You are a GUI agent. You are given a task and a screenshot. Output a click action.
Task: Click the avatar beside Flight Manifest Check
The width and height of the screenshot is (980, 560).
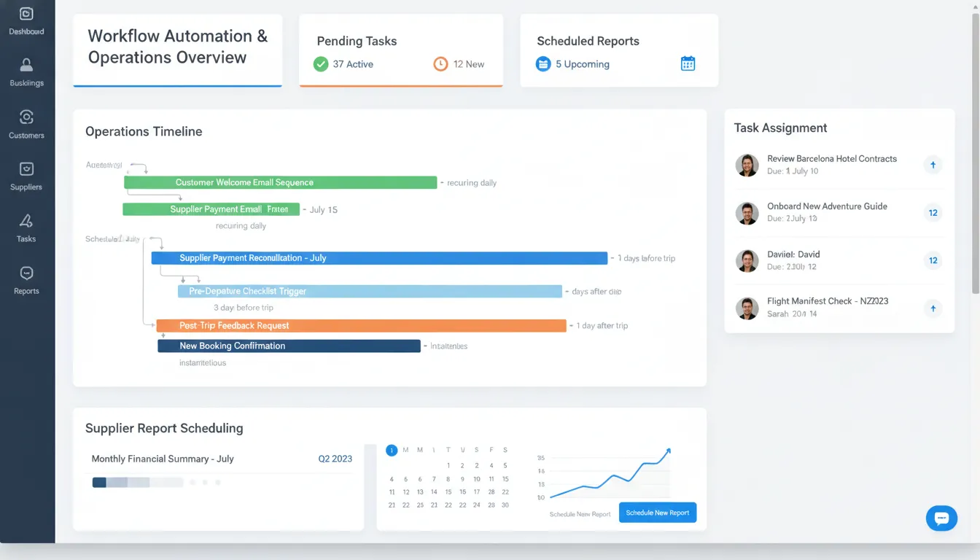pyautogui.click(x=747, y=308)
